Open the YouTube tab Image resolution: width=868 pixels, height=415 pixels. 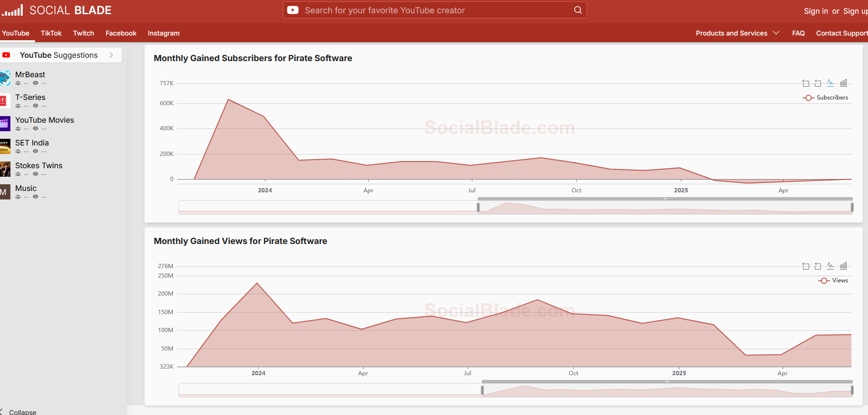coord(16,33)
